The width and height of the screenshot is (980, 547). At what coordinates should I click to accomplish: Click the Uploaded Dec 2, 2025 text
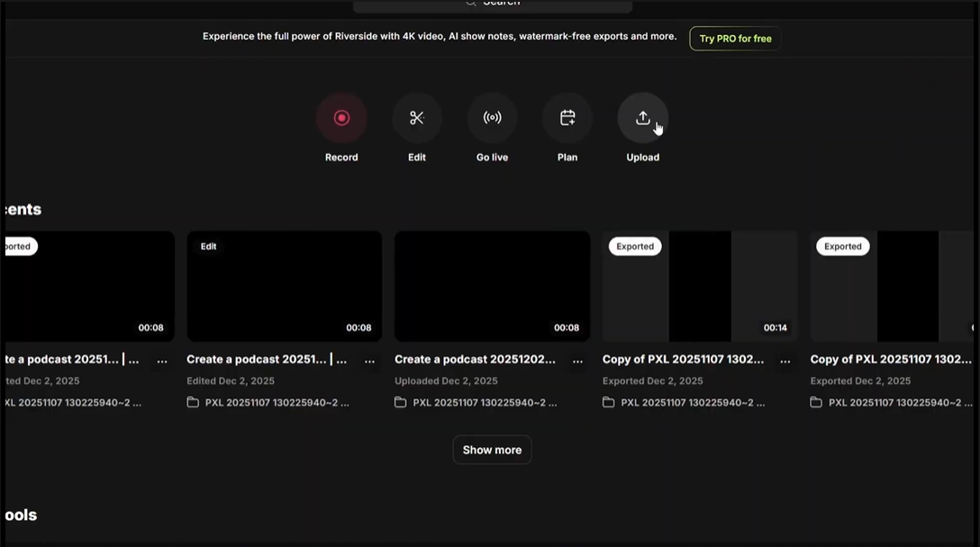[446, 380]
